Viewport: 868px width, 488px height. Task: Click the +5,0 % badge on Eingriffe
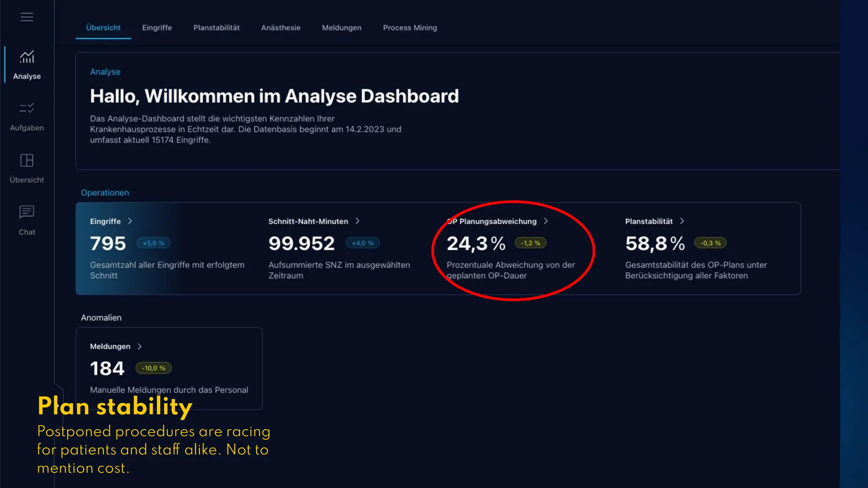[x=153, y=243]
